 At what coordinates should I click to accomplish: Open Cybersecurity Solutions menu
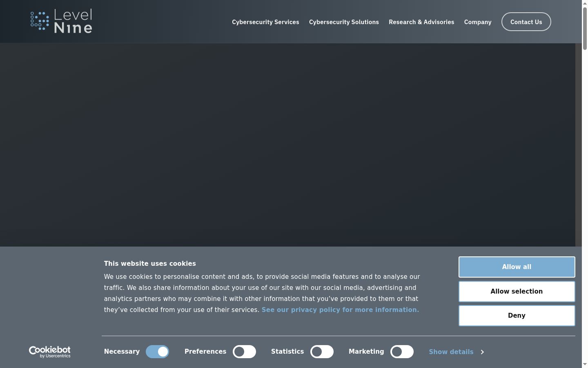pyautogui.click(x=344, y=22)
